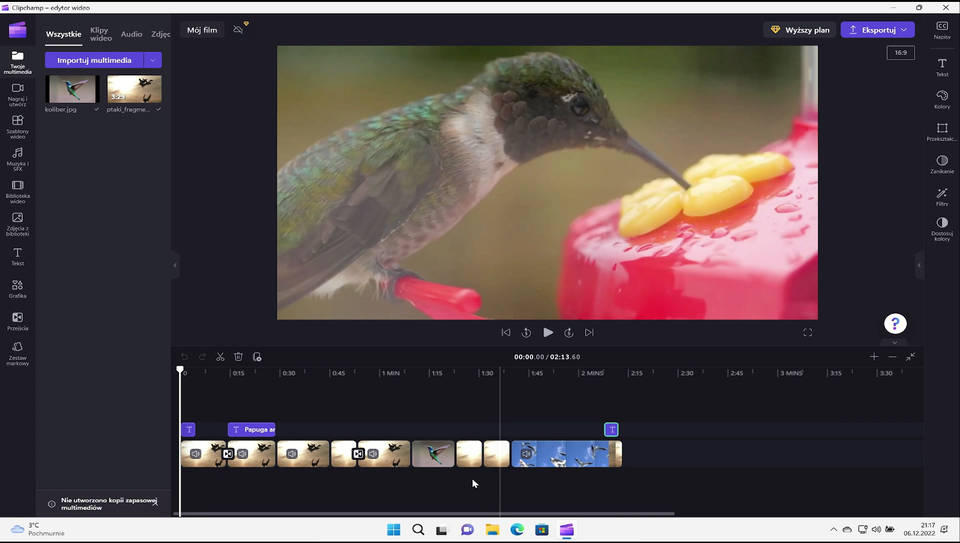Switch to the Audio tab
Screen dimensions: 960x543
(131, 34)
